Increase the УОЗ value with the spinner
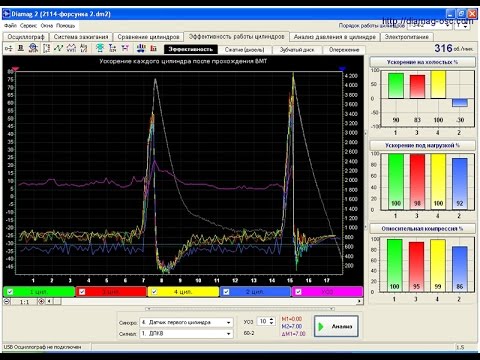 (271, 319)
